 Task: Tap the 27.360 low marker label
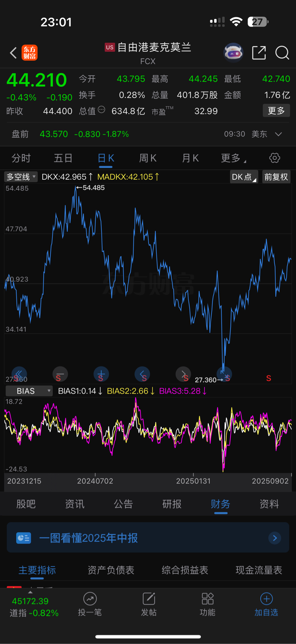(209, 380)
